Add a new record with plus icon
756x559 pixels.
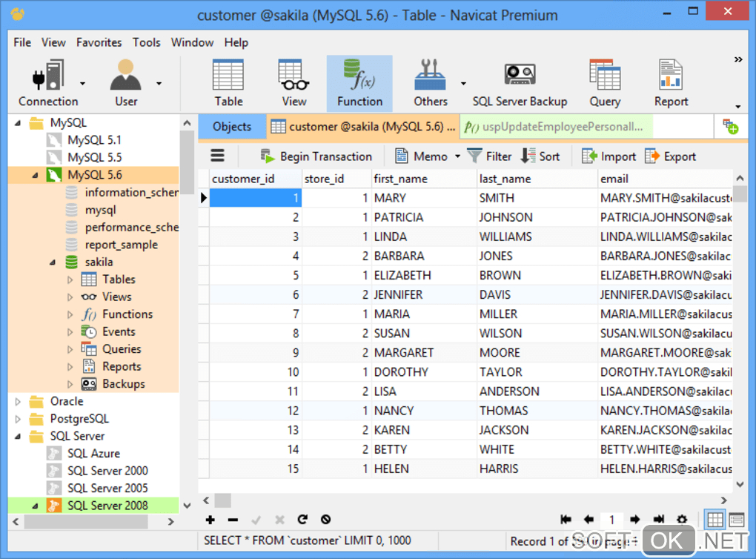click(210, 520)
